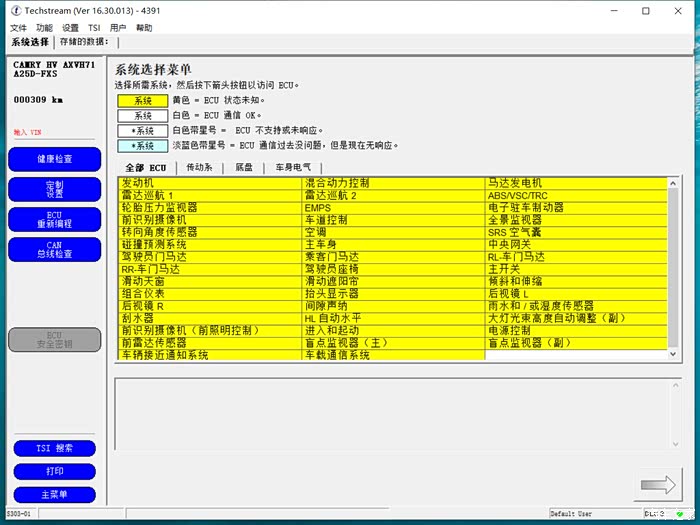This screenshot has width=700, height=525.
Task: Select 发动机 in the ECU list
Action: tap(209, 183)
